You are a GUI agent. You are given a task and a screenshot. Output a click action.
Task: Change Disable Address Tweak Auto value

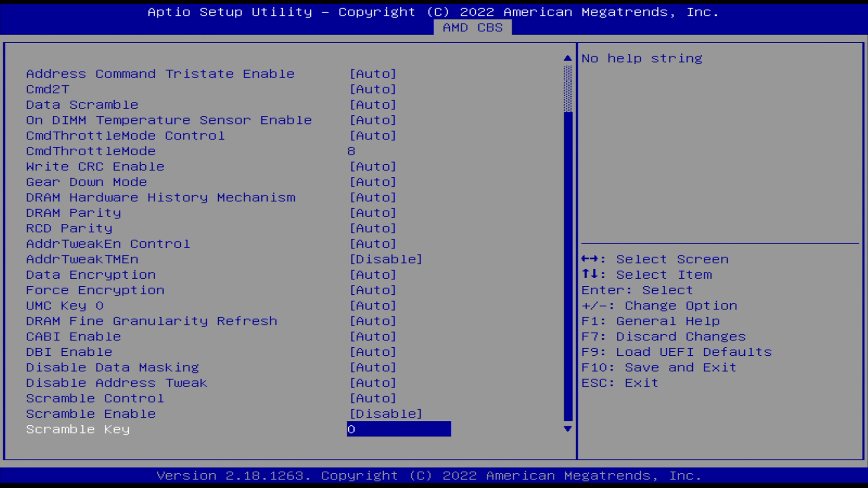coord(373,383)
